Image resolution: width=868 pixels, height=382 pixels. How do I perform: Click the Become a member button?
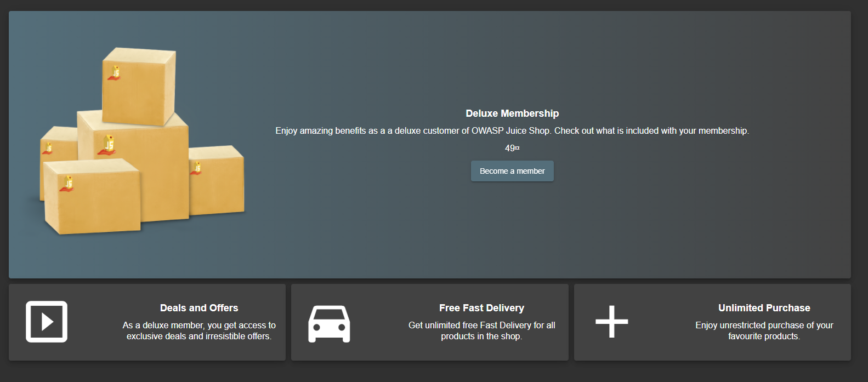(x=512, y=171)
